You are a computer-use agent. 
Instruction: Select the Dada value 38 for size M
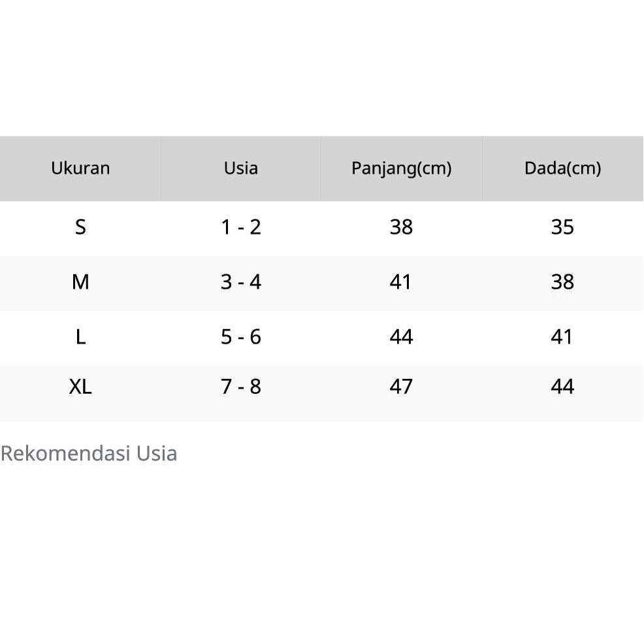point(562,282)
